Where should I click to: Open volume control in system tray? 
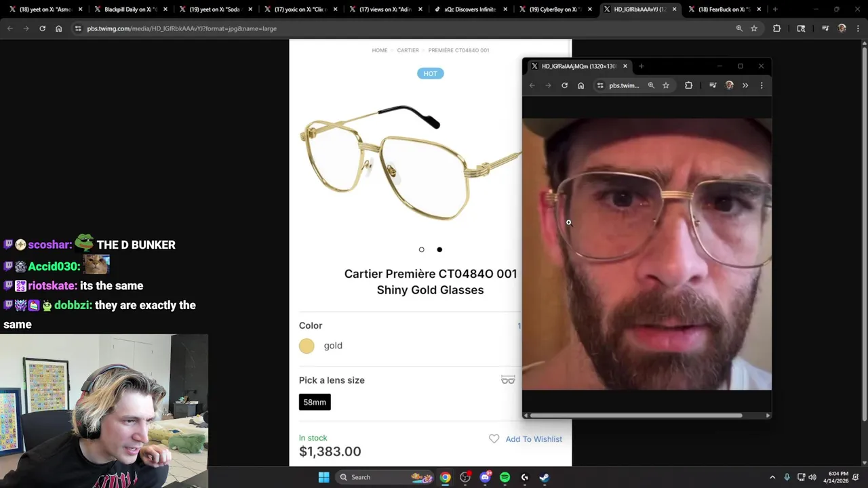click(x=812, y=477)
